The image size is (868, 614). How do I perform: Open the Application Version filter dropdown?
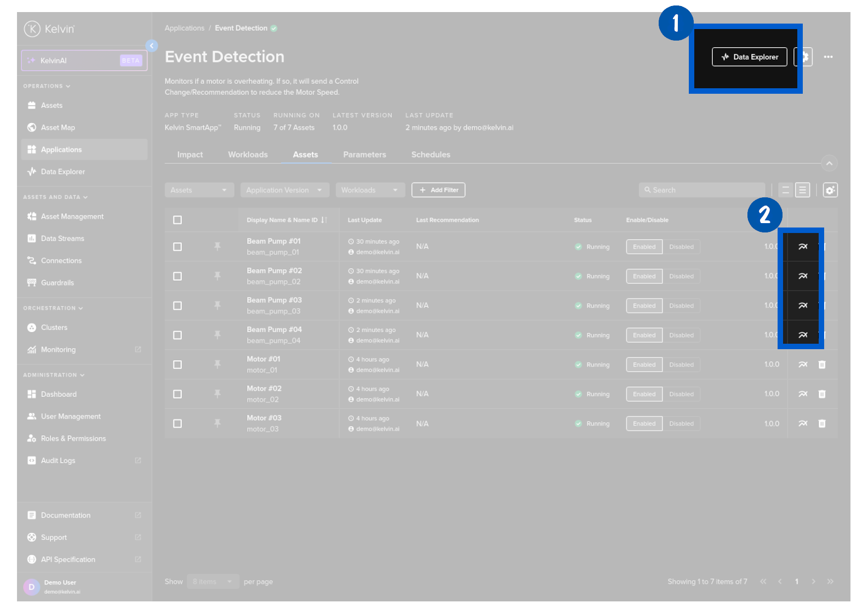coord(284,190)
